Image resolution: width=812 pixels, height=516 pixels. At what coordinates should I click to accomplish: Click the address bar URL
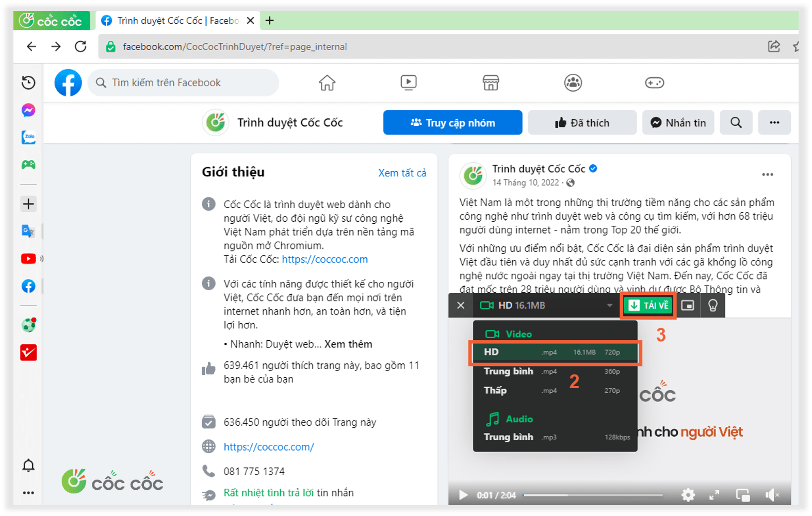[x=235, y=47]
